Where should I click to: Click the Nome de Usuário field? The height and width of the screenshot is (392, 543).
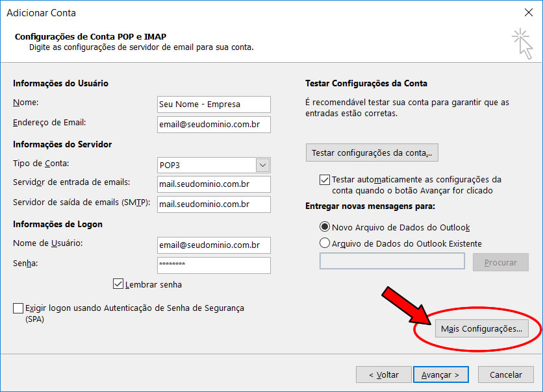point(214,245)
